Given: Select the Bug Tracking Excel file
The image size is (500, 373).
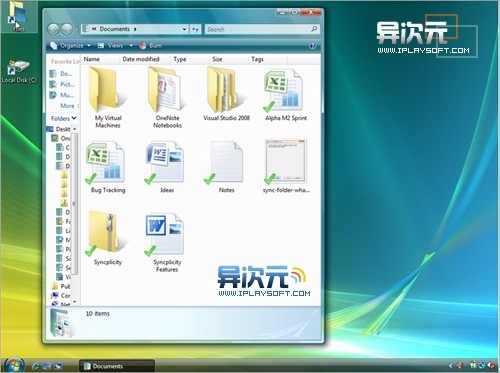Looking at the screenshot, I should tap(108, 167).
